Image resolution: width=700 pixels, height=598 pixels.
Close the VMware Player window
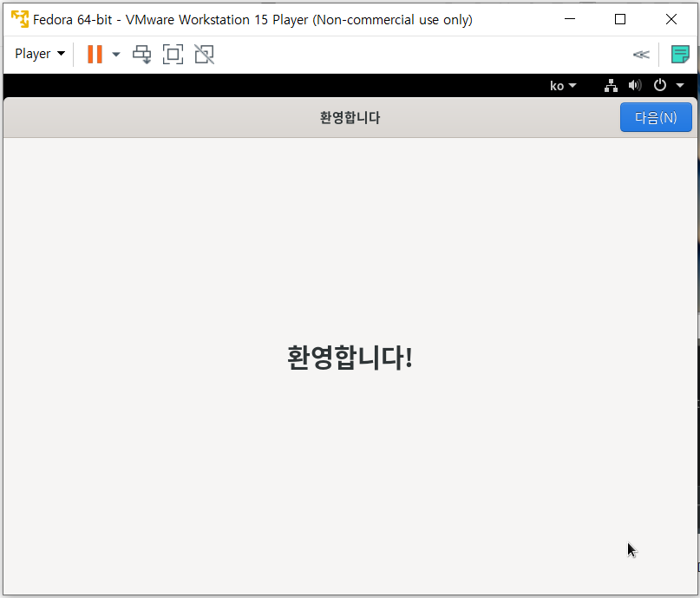coord(671,19)
